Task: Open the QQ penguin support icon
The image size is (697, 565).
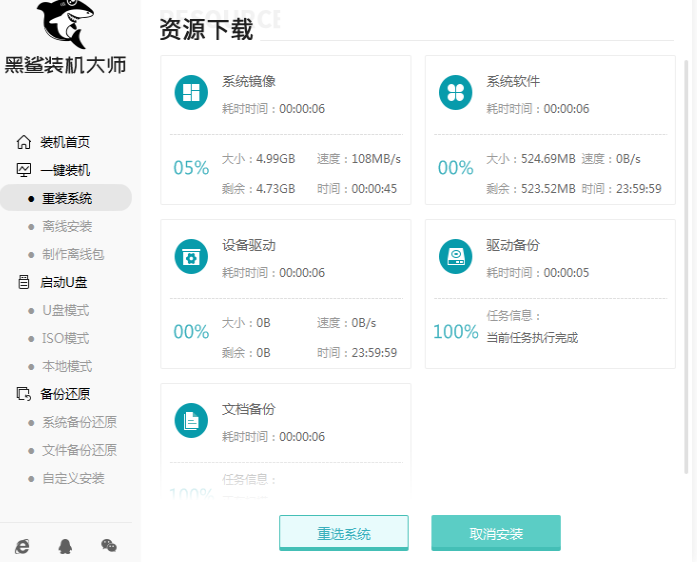Action: [66, 545]
